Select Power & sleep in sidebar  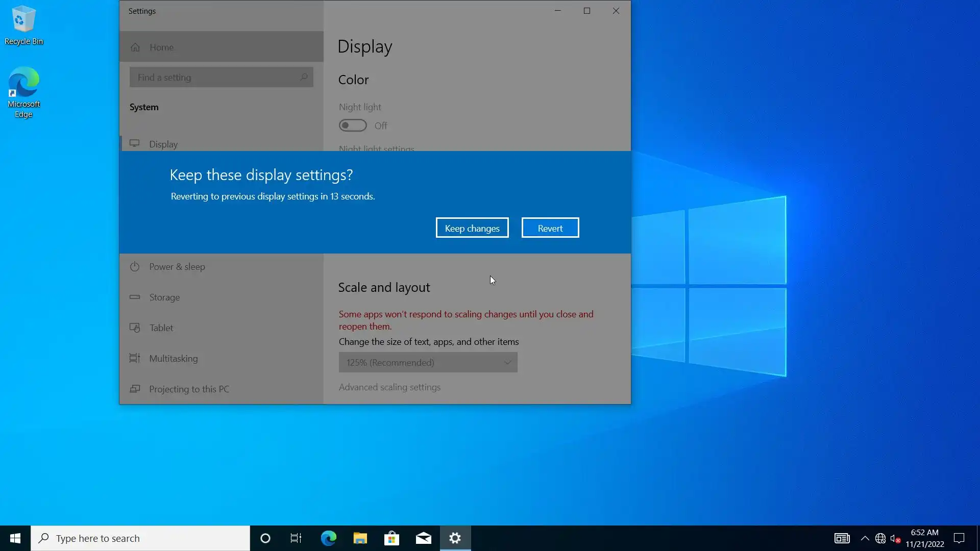point(177,267)
